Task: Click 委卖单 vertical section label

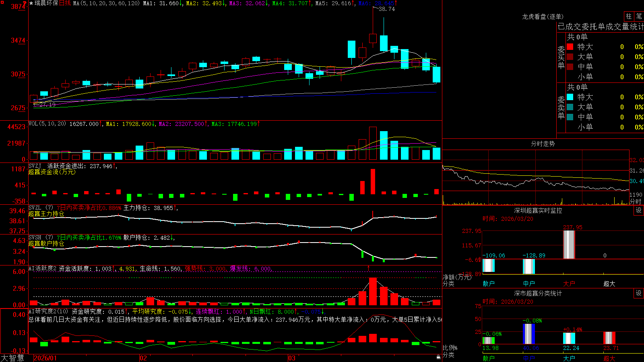Action: coord(561,107)
